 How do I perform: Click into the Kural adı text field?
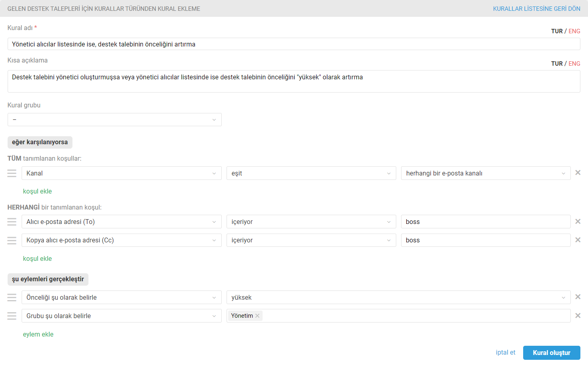coord(293,44)
